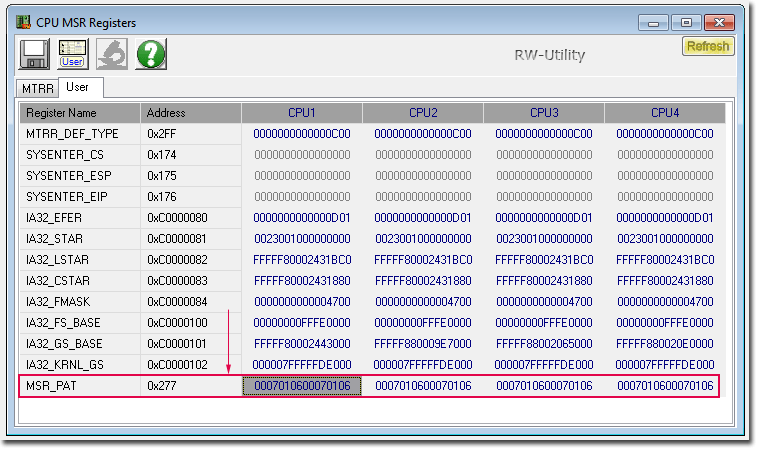Select the MSR_PAT value under CPU4
This screenshot has height=449, width=757.
[x=665, y=386]
